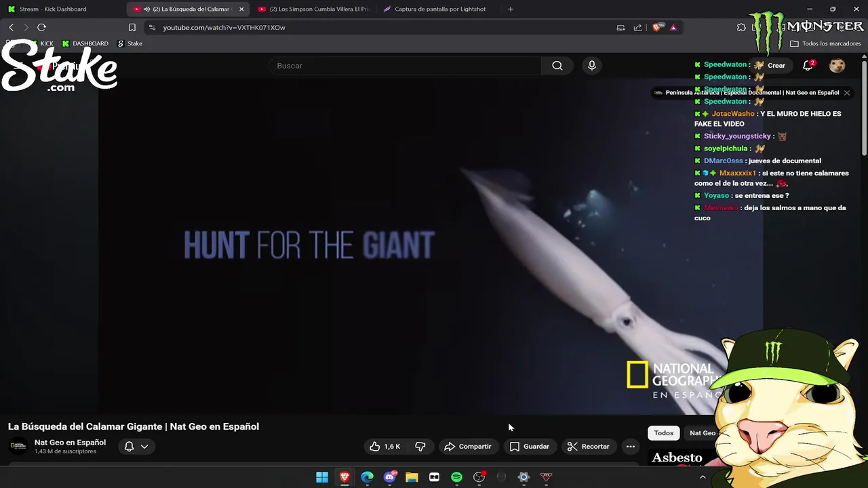Image resolution: width=868 pixels, height=488 pixels.
Task: Switch to the Stream - Kick Dashboard tab
Action: pyautogui.click(x=53, y=9)
